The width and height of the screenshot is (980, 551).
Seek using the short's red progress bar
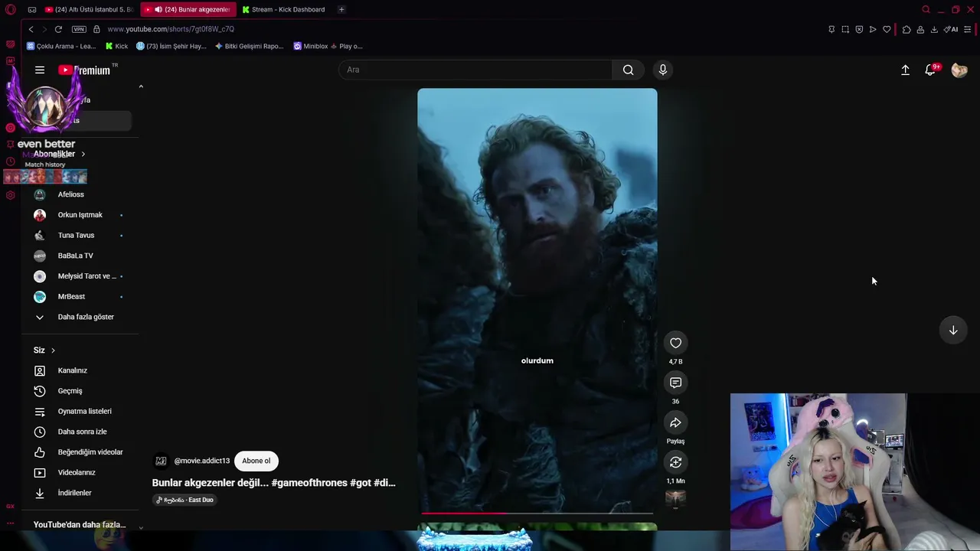(537, 513)
